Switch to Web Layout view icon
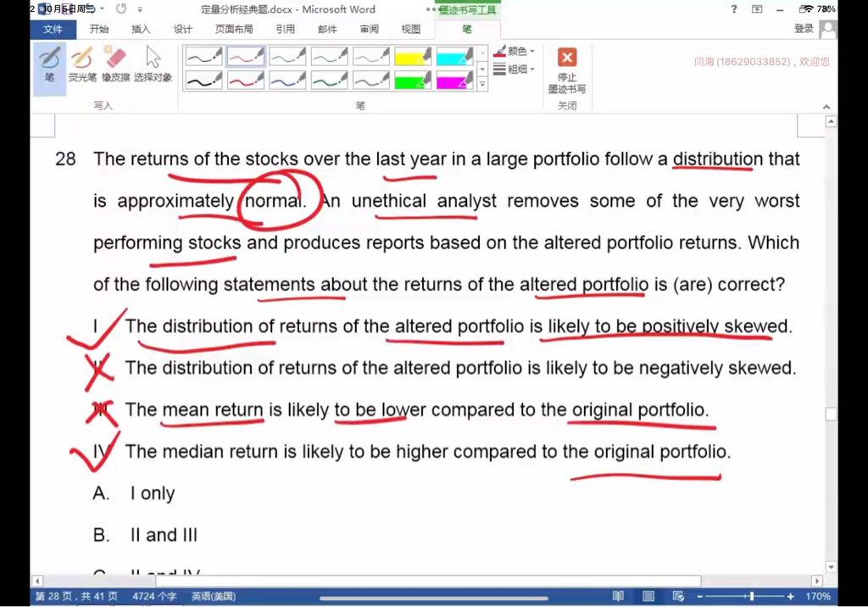Viewport: 868px width, 607px height. pos(677,596)
